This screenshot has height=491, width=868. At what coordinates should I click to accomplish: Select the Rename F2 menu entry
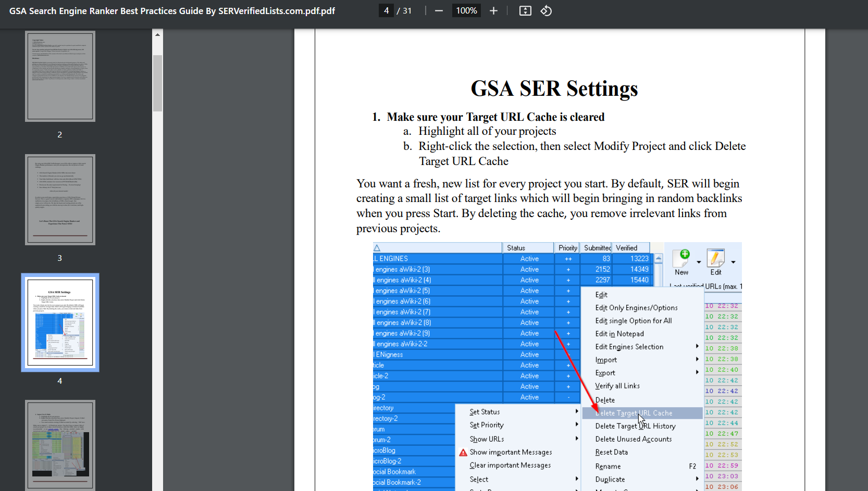pyautogui.click(x=642, y=466)
